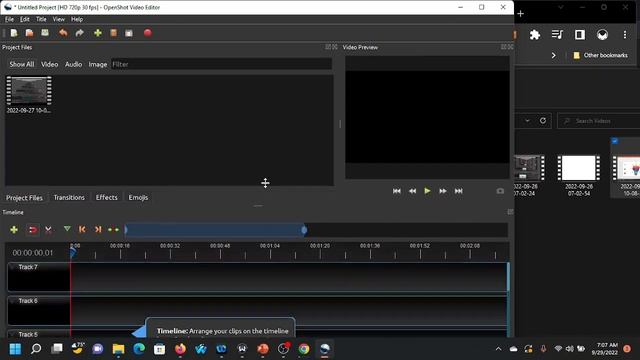Open a new browser tab
Image resolution: width=640 pixels, height=360 pixels.
(x=520, y=13)
